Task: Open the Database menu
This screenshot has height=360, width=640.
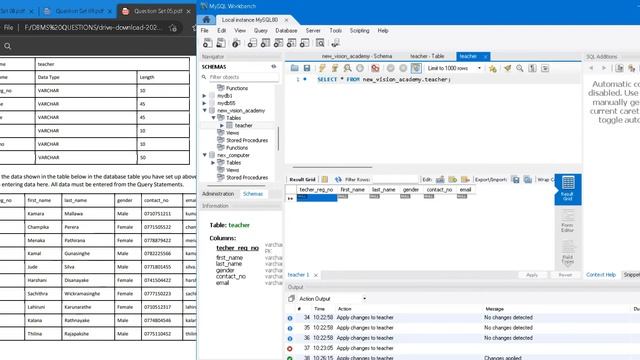Action: point(286,31)
